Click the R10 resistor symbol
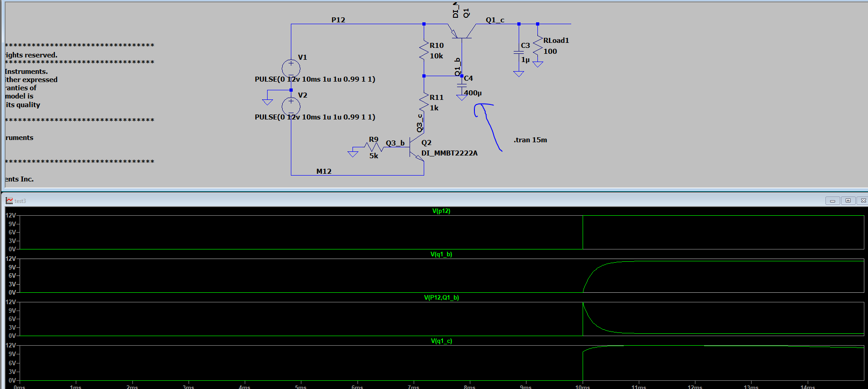Image resolution: width=868 pixels, height=389 pixels. click(424, 50)
